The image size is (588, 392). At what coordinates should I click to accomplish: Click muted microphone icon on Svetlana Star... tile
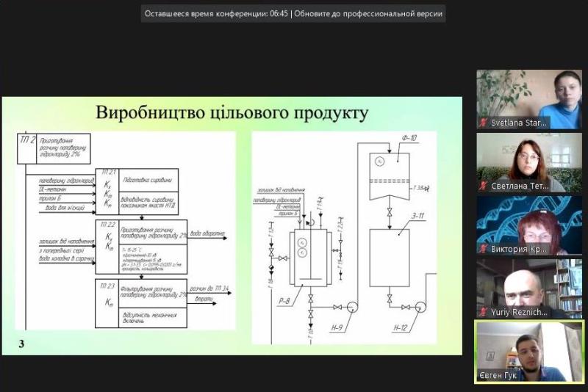point(483,123)
